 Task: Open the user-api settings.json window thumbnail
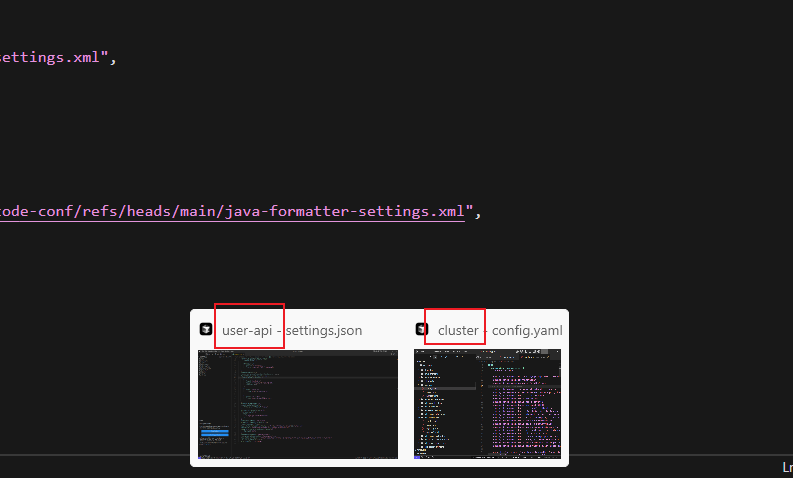pyautogui.click(x=298, y=404)
